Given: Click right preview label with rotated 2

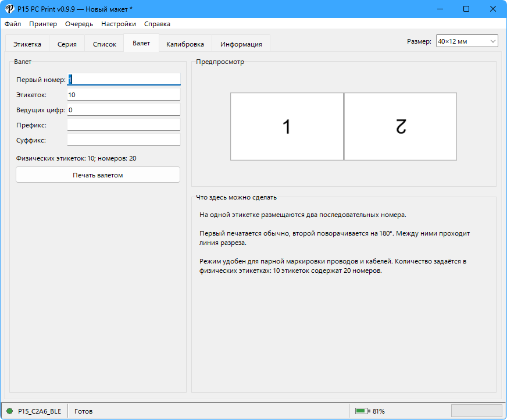Looking at the screenshot, I should click(x=401, y=126).
